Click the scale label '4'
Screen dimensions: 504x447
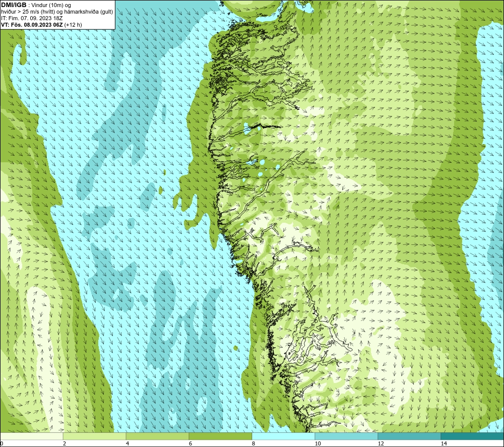(x=128, y=443)
